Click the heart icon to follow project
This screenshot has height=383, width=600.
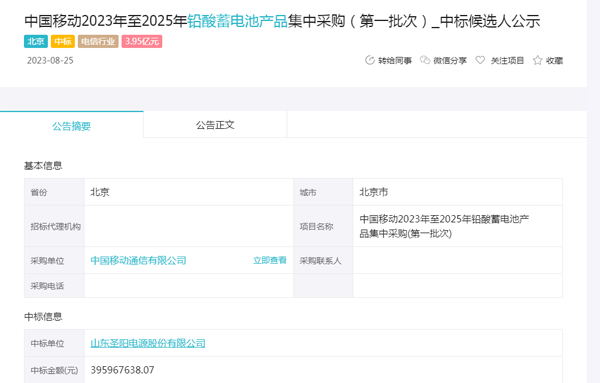(x=480, y=60)
